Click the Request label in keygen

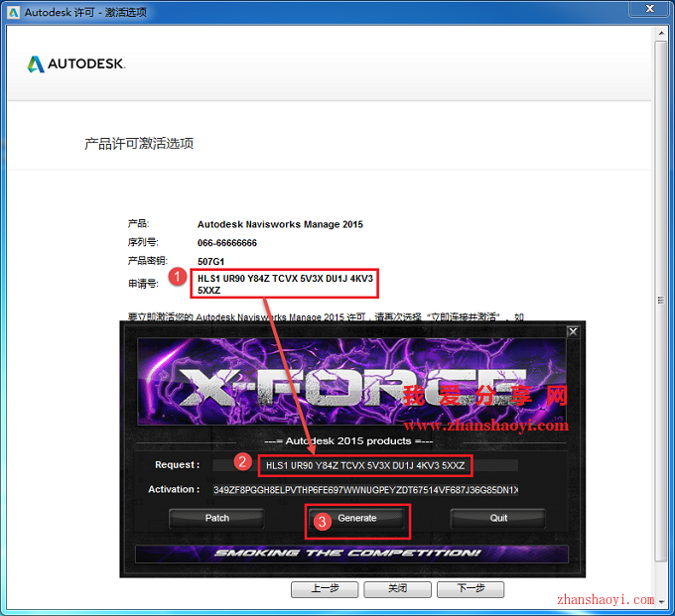pyautogui.click(x=177, y=465)
